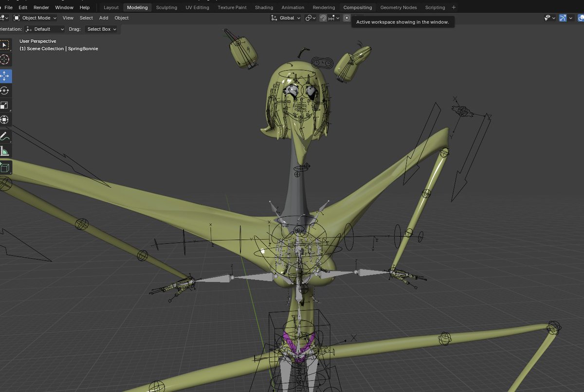Click the 'Scene Collection | SpringBonnie' text
Image resolution: width=584 pixels, height=392 pixels.
pos(62,49)
